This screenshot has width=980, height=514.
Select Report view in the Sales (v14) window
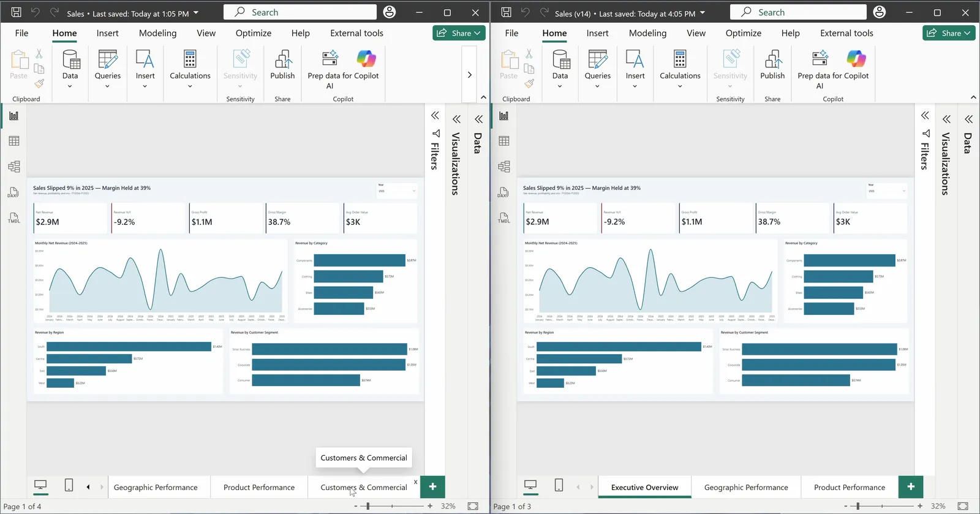[504, 116]
